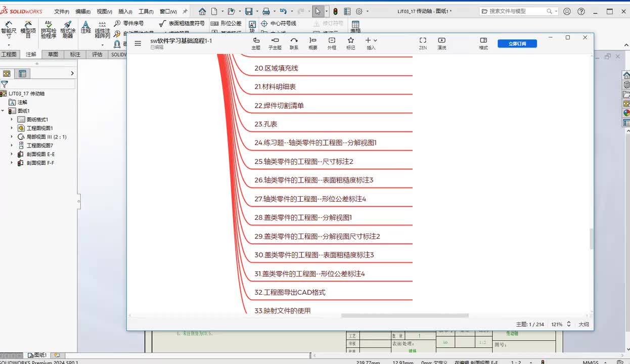The image size is (630, 364).
Task: Click the 零件序号 balloon tool
Action: (x=129, y=23)
